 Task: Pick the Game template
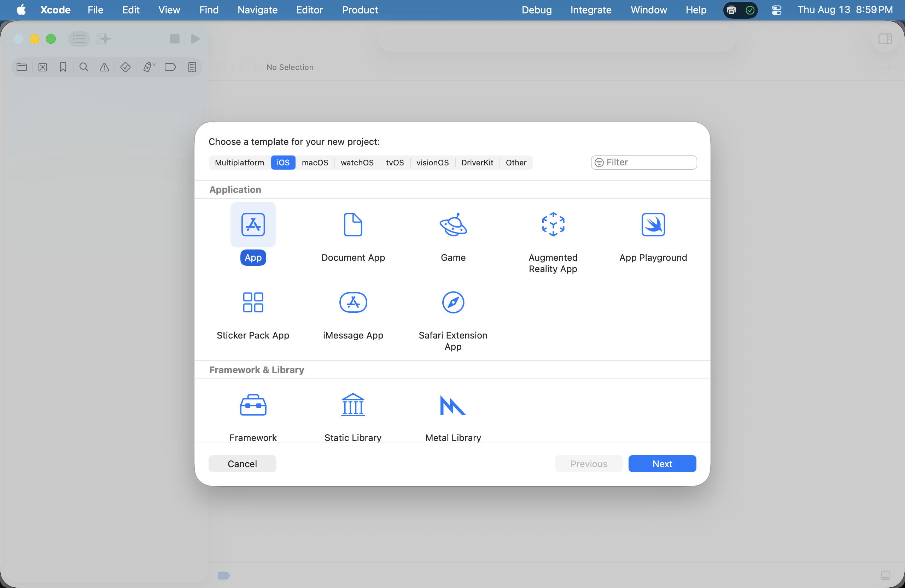[x=453, y=225]
